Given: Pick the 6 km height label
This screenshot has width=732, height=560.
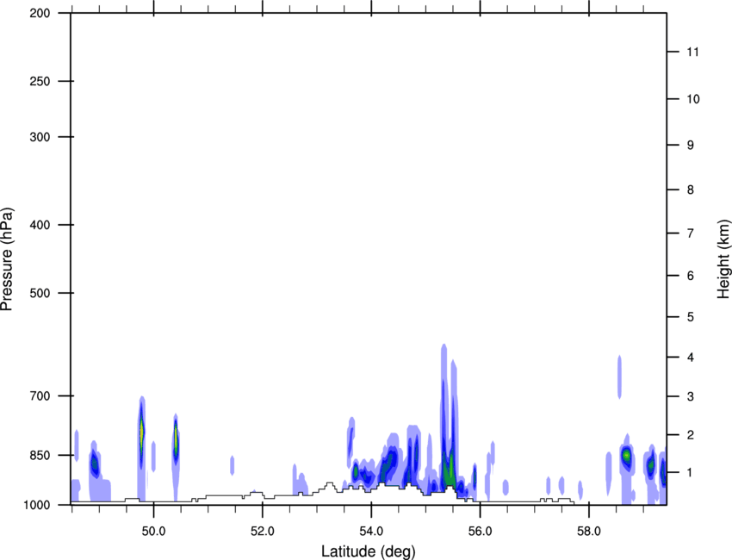Looking at the screenshot, I should [x=690, y=276].
